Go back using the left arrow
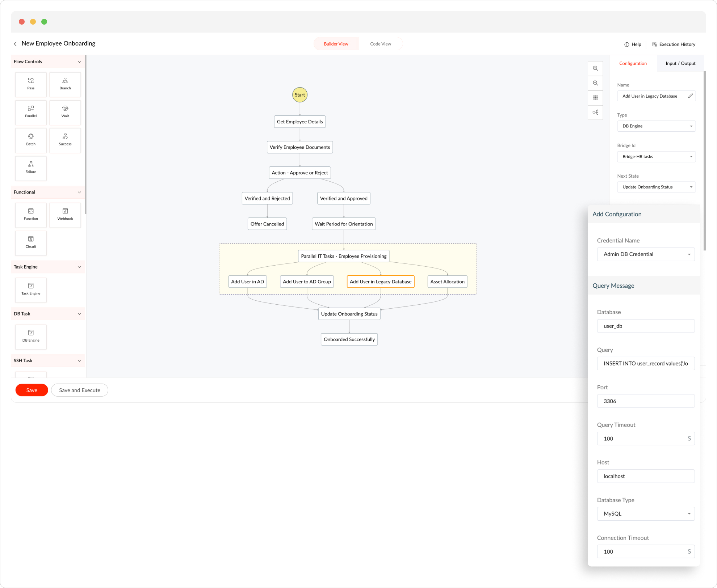717x588 pixels. [15, 44]
